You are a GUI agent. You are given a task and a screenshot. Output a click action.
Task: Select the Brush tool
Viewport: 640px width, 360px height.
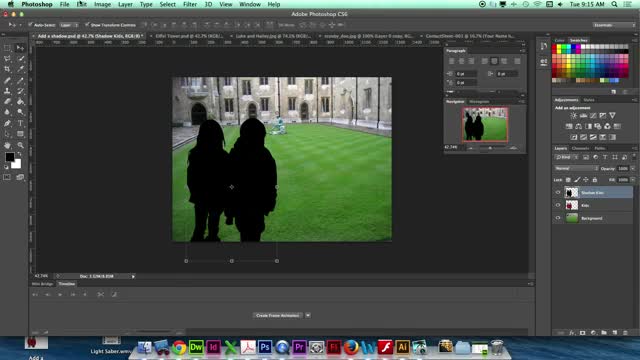(20, 80)
